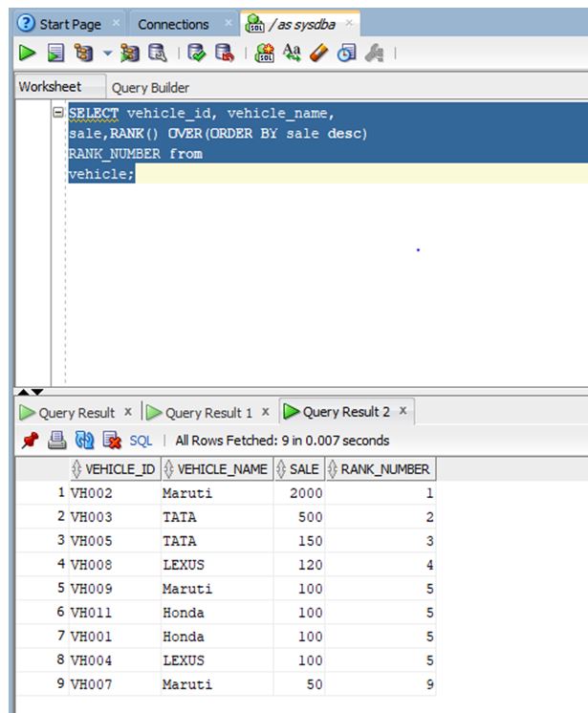Click the Delete row icon
The width and height of the screenshot is (588, 713).
click(112, 441)
